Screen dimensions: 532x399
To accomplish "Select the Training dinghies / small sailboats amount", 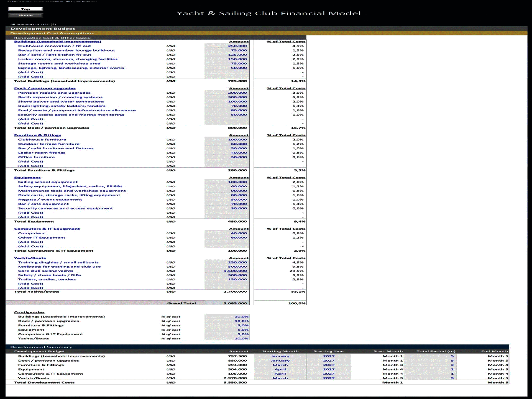I will pyautogui.click(x=227, y=262).
